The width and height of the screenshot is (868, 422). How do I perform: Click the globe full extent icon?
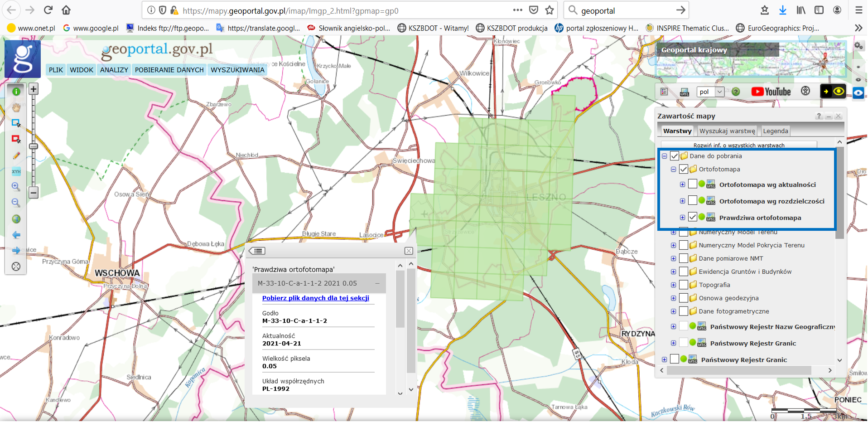16,219
